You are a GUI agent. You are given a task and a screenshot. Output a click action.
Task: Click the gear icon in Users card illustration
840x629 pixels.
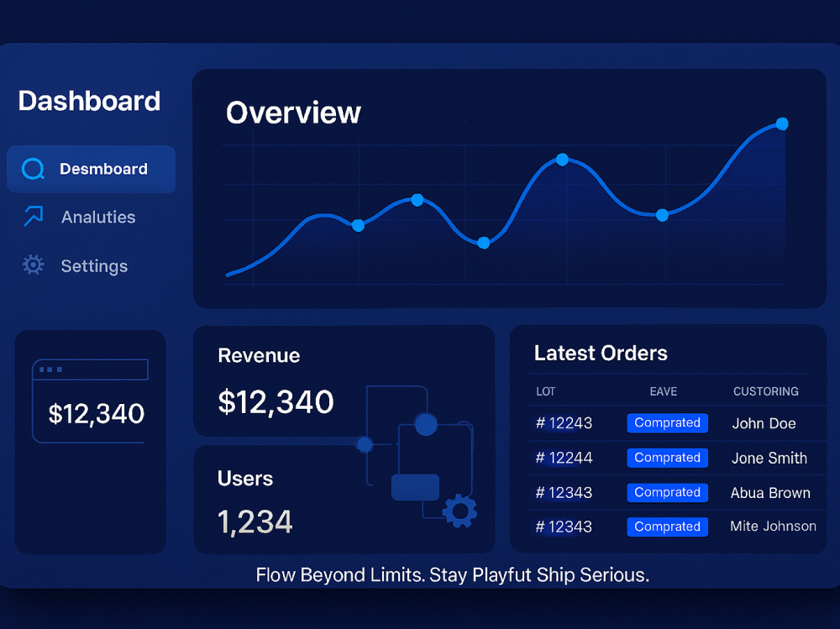(459, 511)
